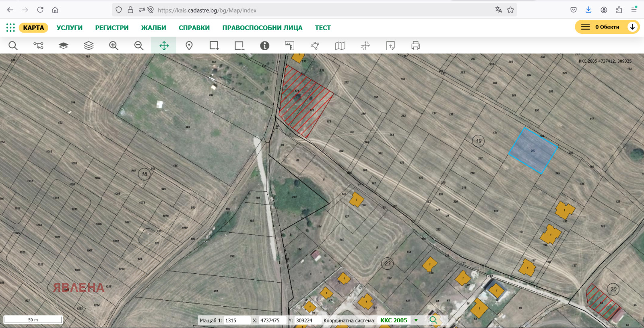Click the zoom out magnifier tool
Screen dimensions: 644x328
pyautogui.click(x=139, y=46)
